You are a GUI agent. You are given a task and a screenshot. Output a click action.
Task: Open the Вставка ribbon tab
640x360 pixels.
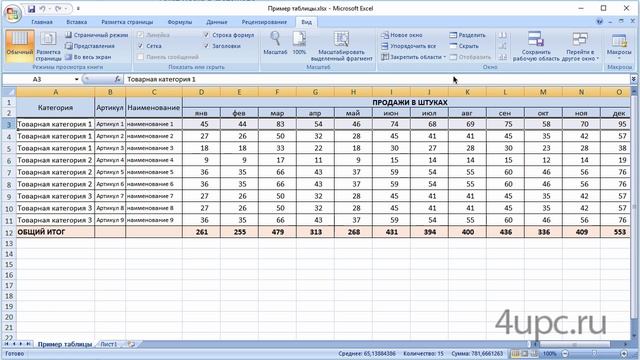(x=76, y=22)
